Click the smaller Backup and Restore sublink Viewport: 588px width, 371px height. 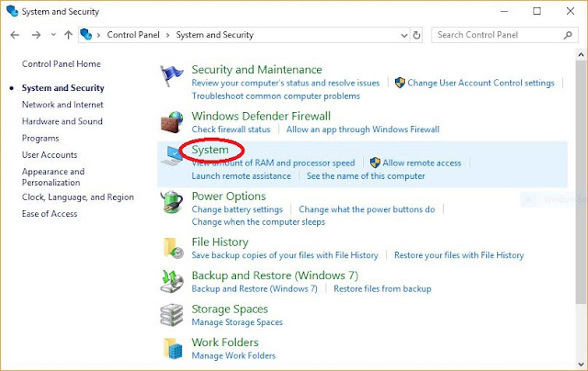pyautogui.click(x=254, y=288)
